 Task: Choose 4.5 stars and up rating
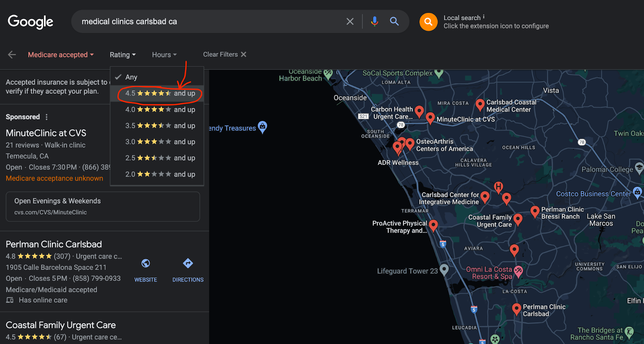(157, 93)
